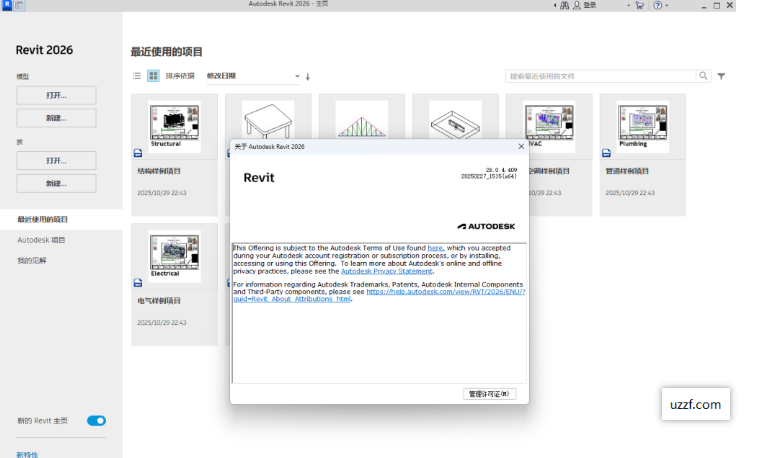Click 打开... button under 族 section
Viewport: 764px width, 458px height.
coord(56,161)
